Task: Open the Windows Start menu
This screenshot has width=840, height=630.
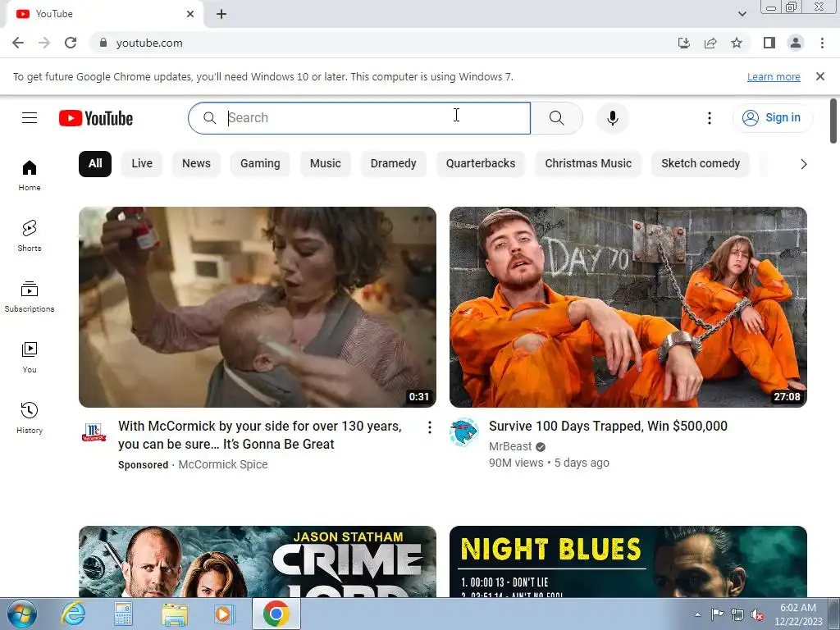Action: 21,614
